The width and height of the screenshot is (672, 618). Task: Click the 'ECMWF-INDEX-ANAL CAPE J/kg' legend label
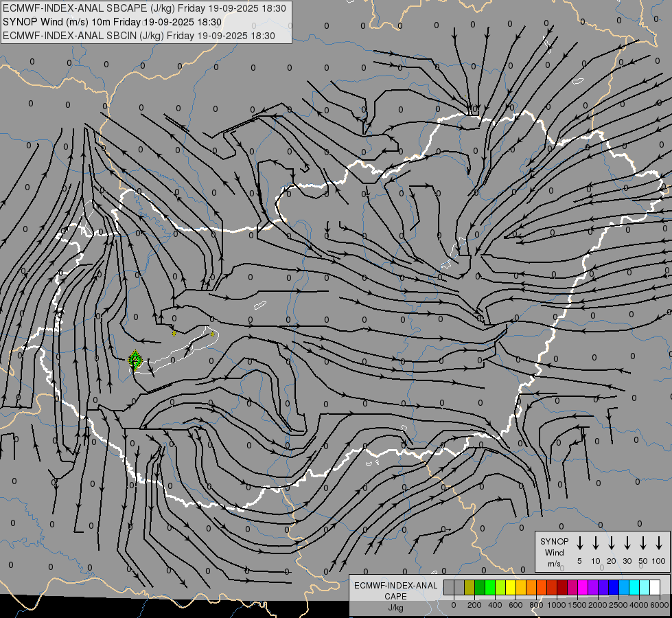coord(395,596)
